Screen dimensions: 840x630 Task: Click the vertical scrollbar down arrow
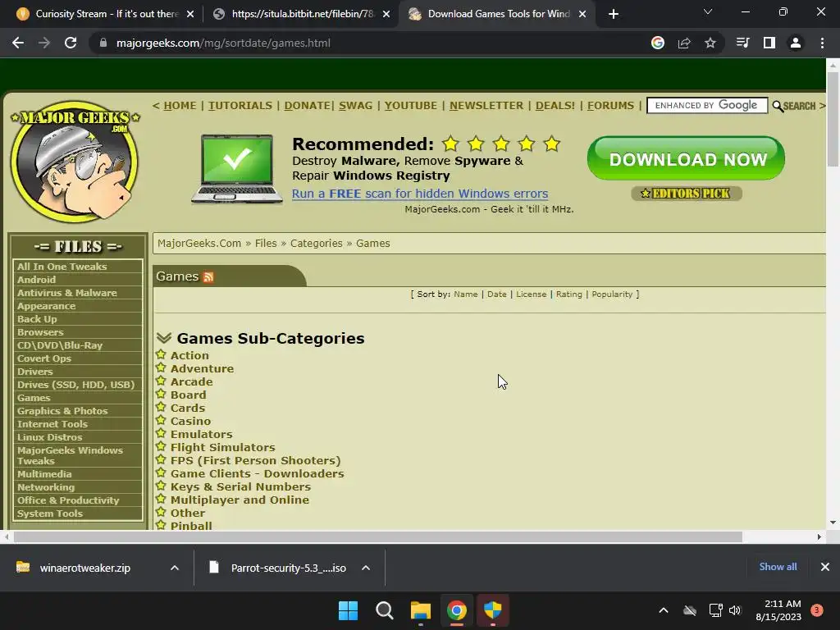click(x=833, y=523)
